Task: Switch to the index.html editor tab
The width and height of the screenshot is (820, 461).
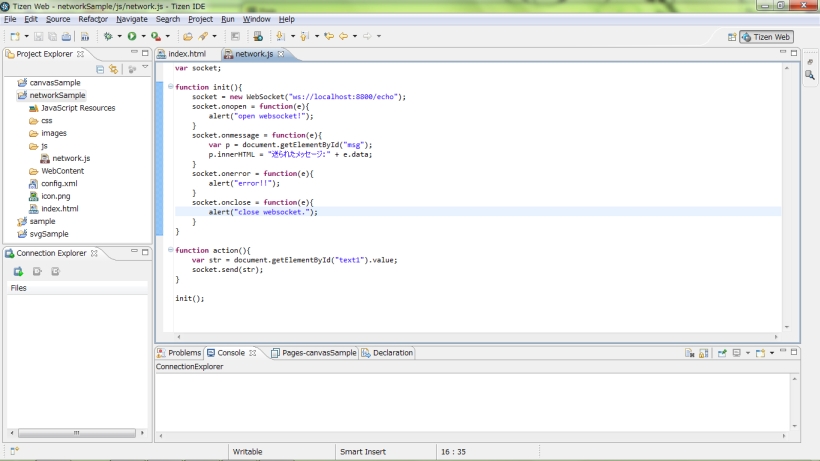Action: pos(182,54)
